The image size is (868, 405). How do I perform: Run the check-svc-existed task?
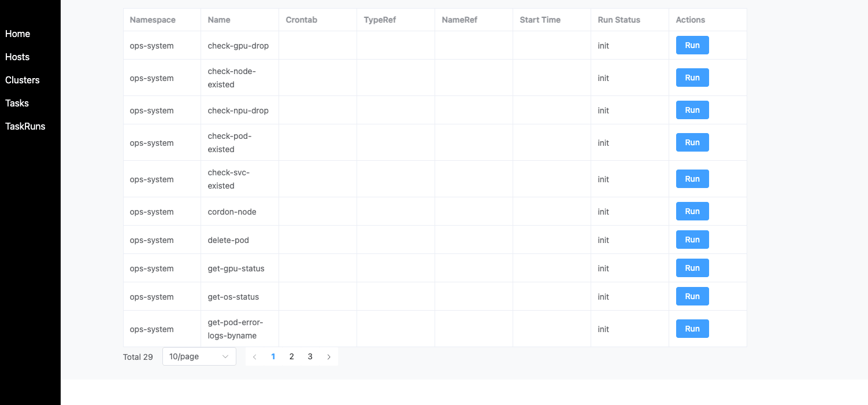point(692,179)
